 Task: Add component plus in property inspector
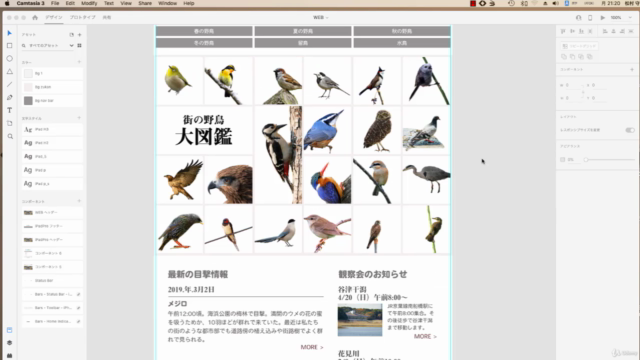[632, 70]
